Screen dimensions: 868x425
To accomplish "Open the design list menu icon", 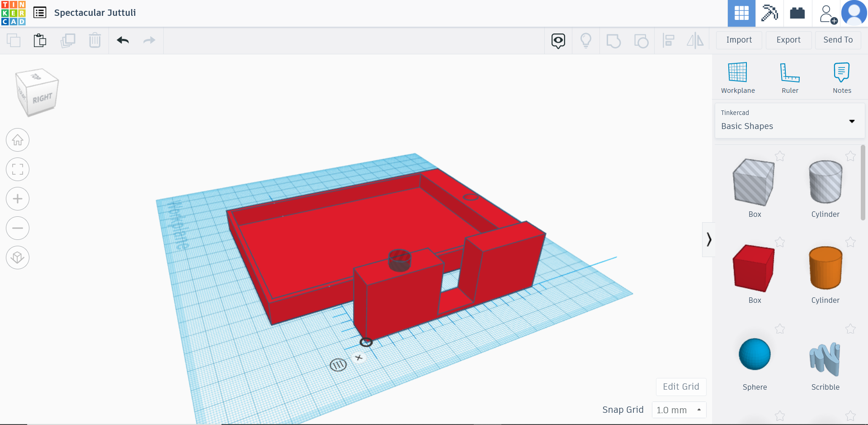I will tap(40, 13).
